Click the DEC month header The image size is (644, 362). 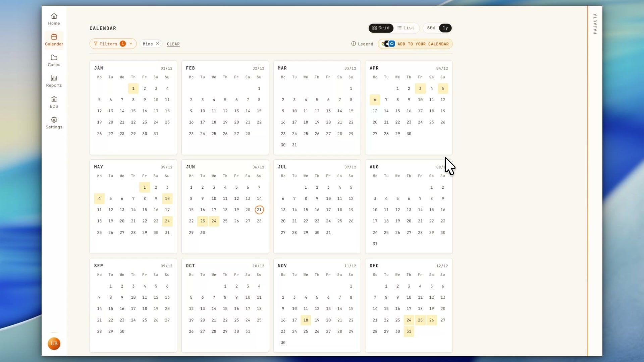[374, 266]
